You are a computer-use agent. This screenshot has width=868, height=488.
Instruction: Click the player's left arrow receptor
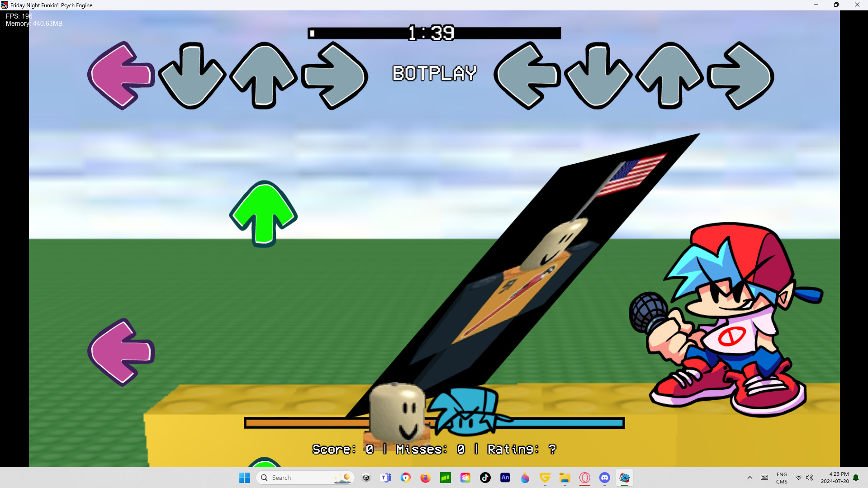click(x=527, y=76)
